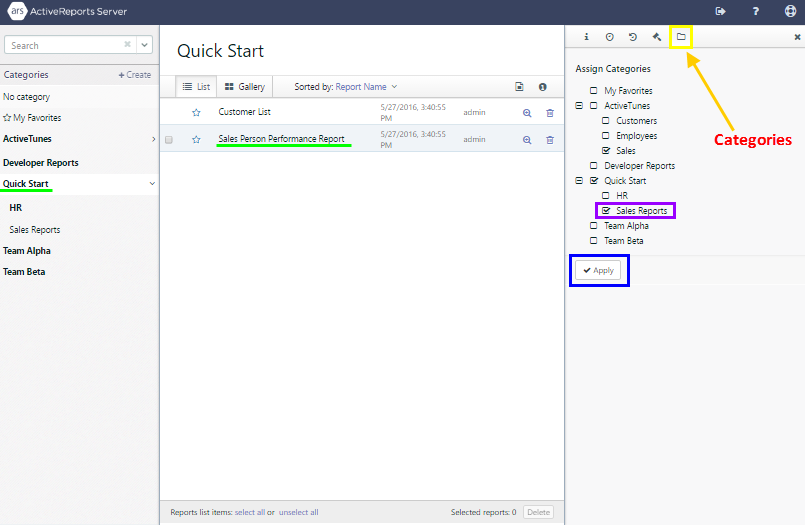Collapse the Quick Start category chevron
805x525 pixels.
152,184
